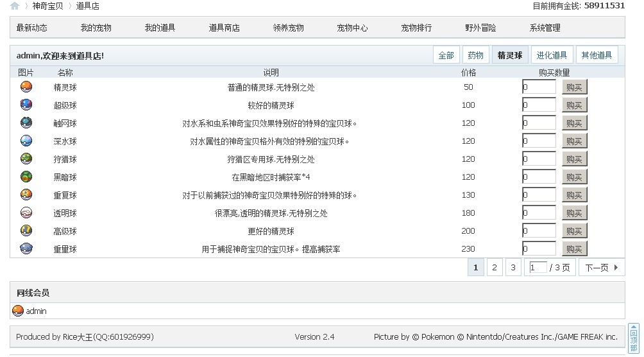Open the 我的宠物 menu
644x357 pixels.
coord(96,28)
